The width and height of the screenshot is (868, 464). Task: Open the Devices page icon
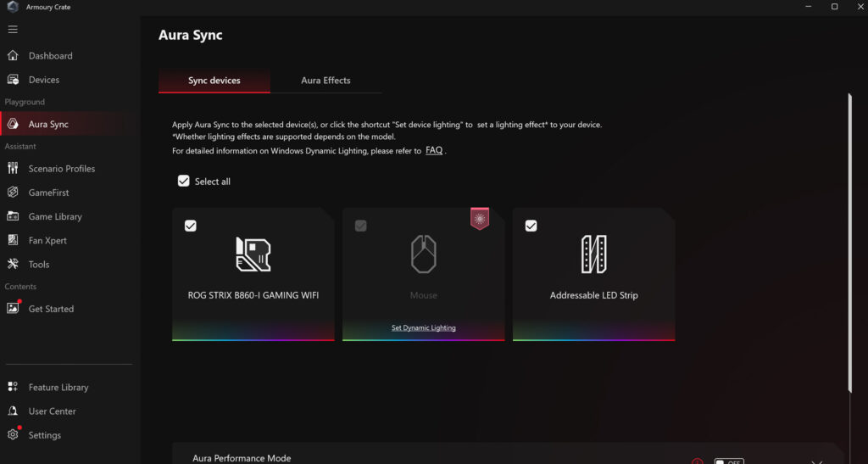(13, 80)
